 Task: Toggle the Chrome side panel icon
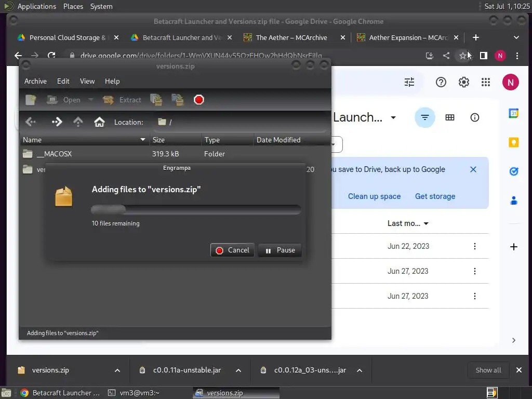[484, 56]
